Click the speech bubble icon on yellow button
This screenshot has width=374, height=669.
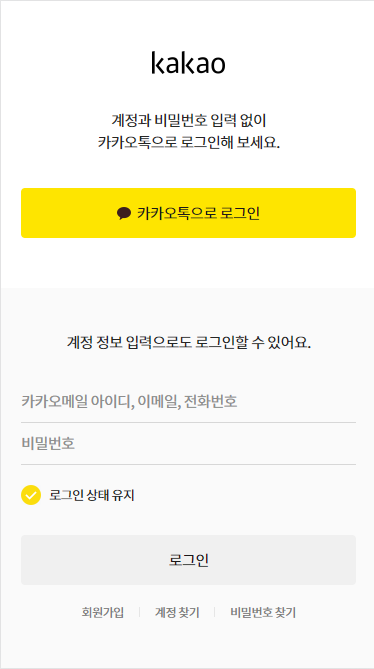[124, 213]
